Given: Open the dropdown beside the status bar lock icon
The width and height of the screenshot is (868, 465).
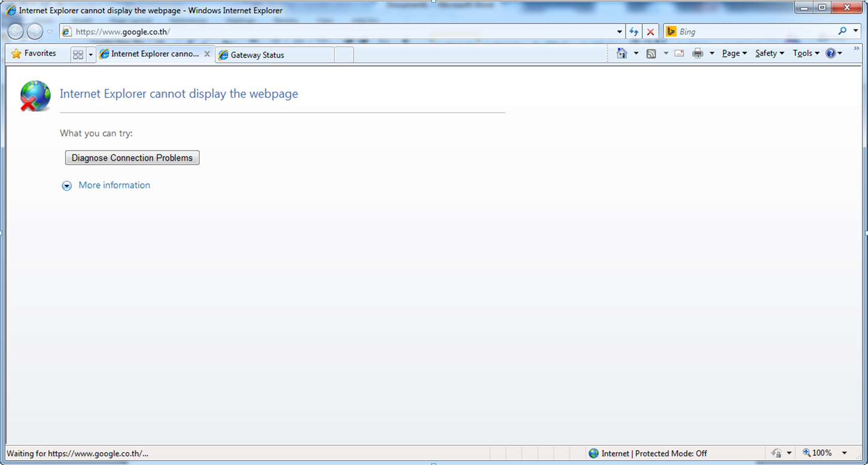Looking at the screenshot, I should pos(789,454).
